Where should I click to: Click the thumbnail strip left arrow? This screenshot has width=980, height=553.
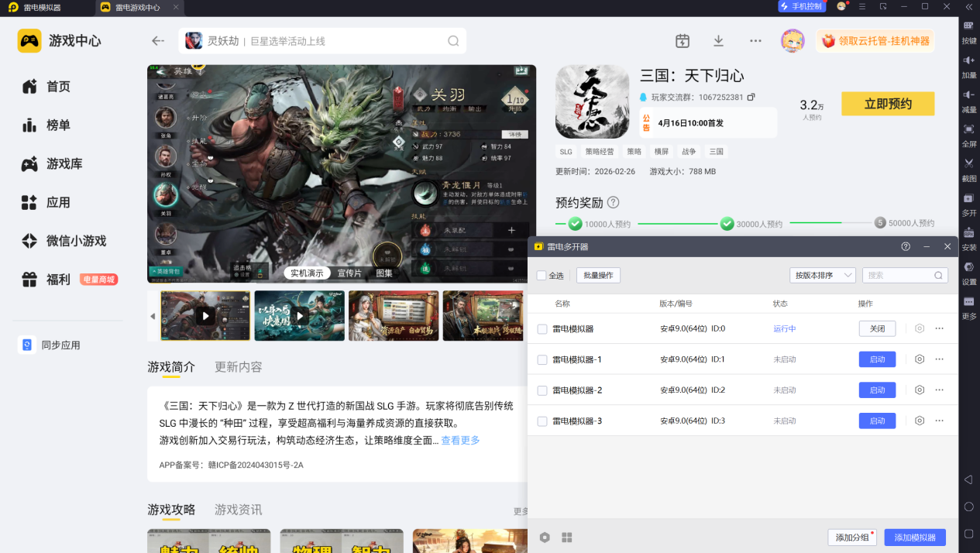(153, 316)
